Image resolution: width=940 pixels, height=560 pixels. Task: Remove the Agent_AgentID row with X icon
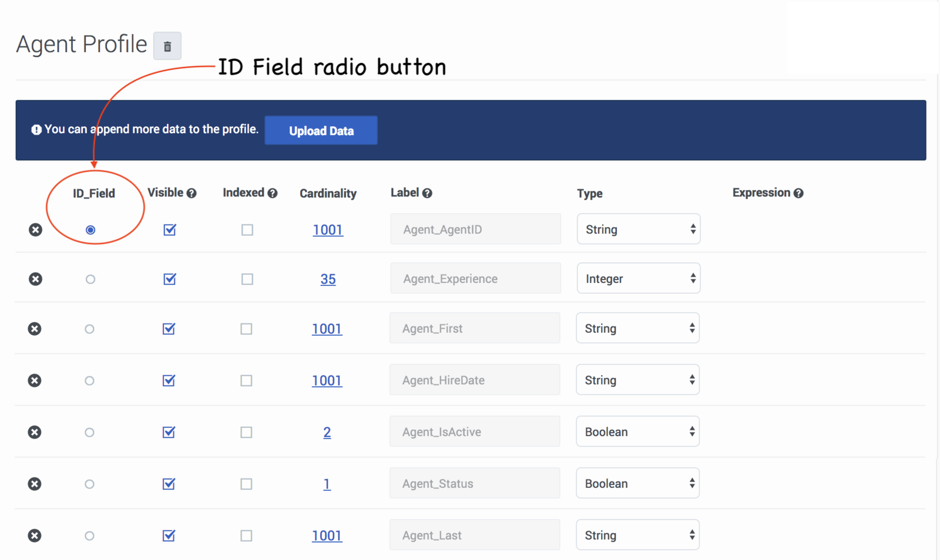coord(35,230)
